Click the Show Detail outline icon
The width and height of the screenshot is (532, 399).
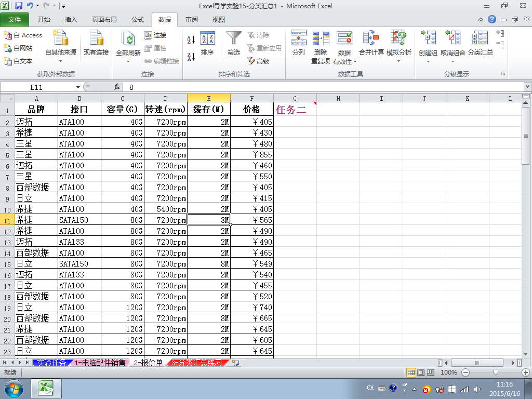(500, 33)
